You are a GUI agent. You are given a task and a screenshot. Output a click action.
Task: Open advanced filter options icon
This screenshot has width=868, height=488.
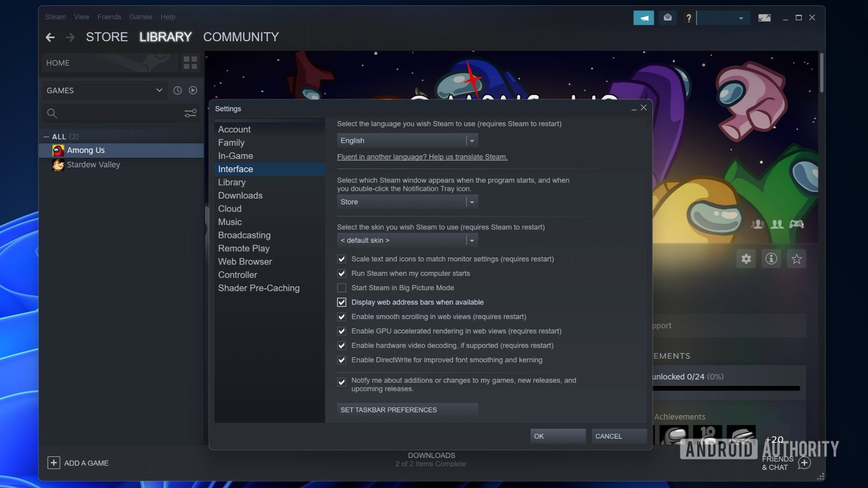click(190, 113)
